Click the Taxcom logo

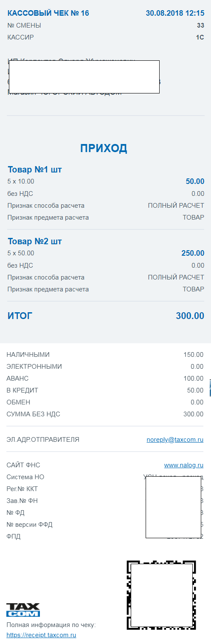click(x=23, y=610)
